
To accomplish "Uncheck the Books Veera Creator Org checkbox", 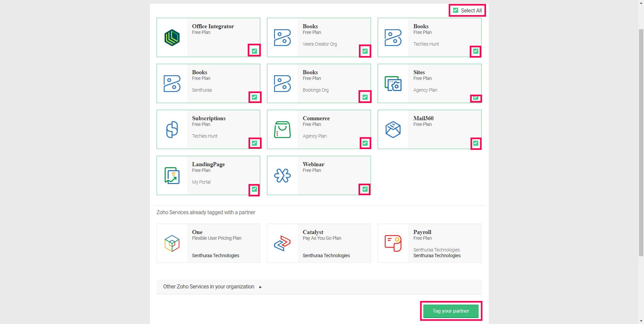I will [x=365, y=51].
